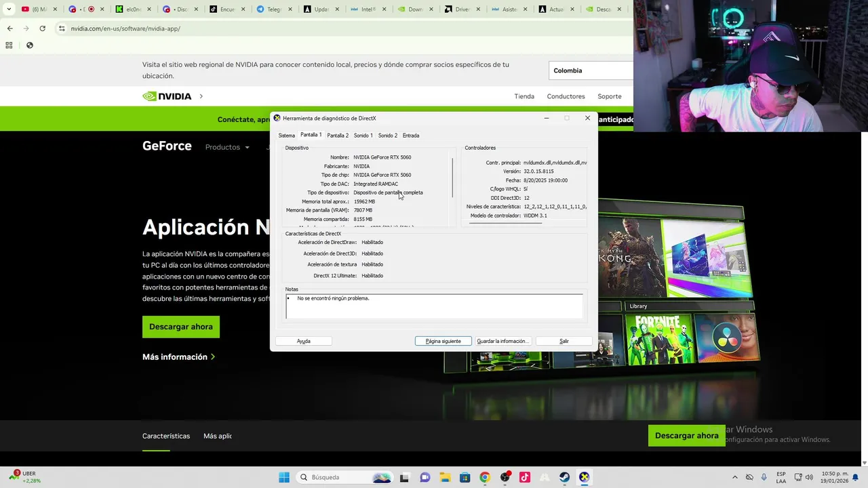
Task: Click the Notas text box
Action: (434, 306)
